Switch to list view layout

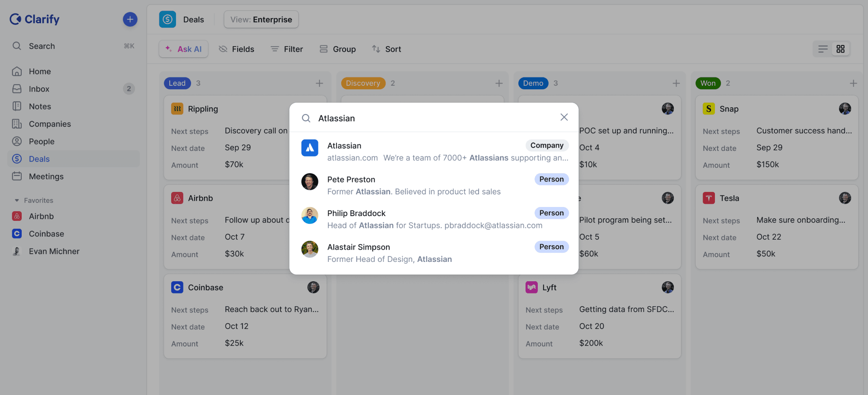pyautogui.click(x=823, y=49)
